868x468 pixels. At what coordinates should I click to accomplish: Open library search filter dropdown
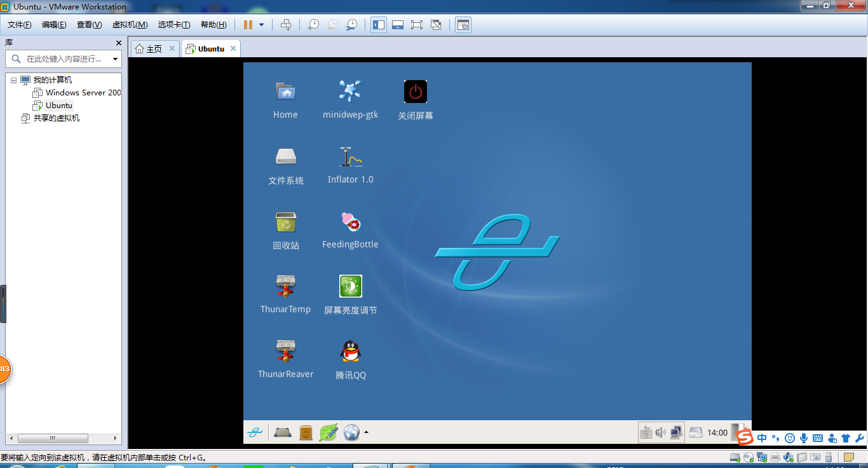115,59
